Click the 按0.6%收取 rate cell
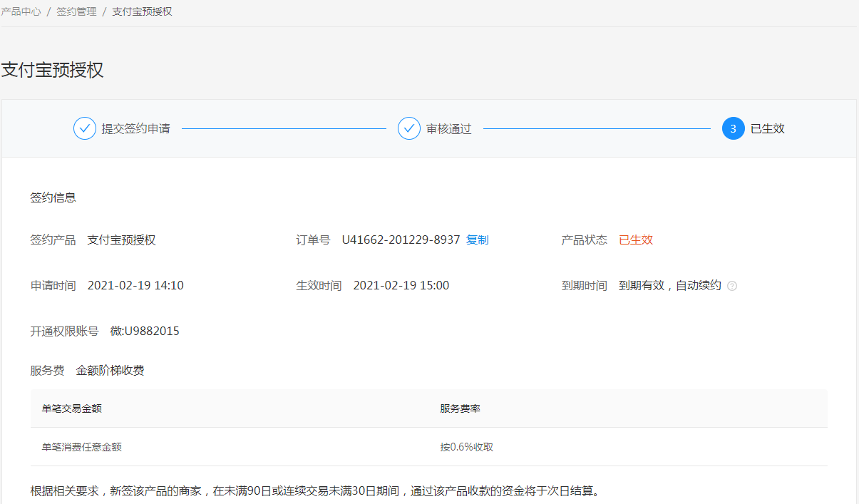859x504 pixels. (467, 447)
